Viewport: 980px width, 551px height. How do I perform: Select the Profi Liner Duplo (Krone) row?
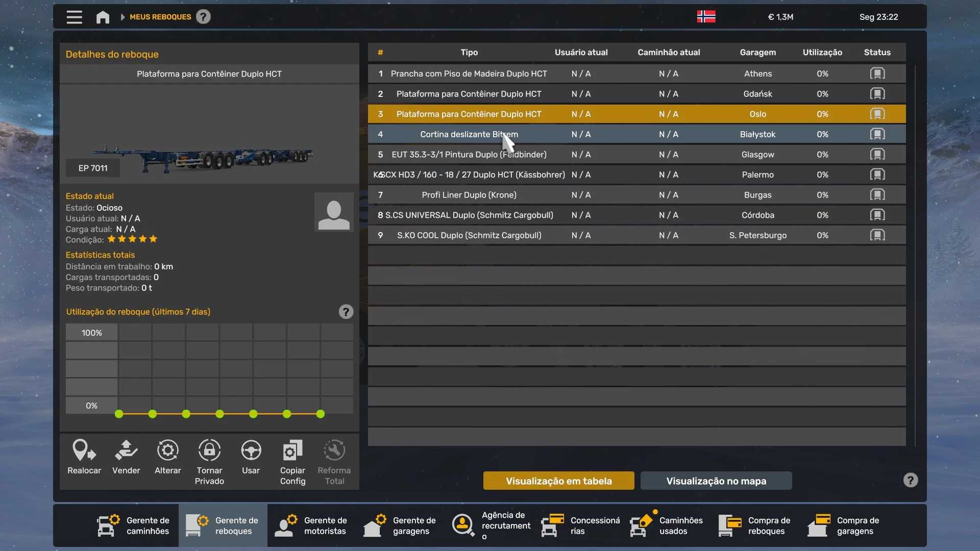tap(469, 195)
